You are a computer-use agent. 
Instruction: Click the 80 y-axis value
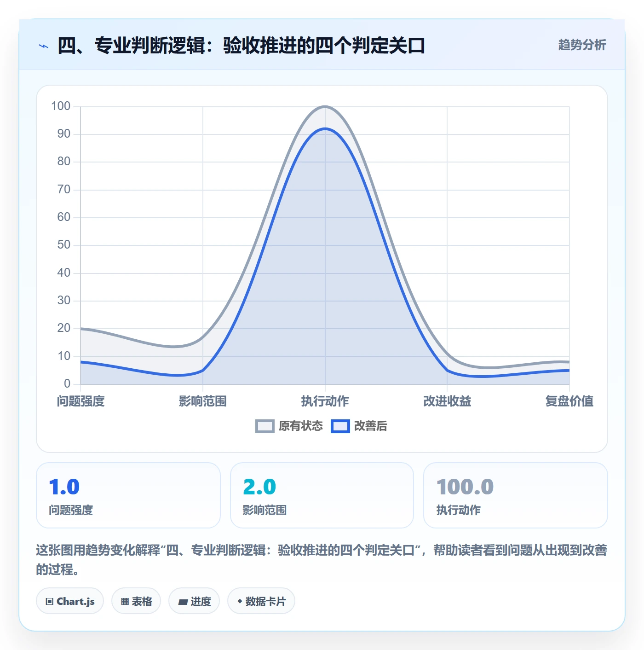(x=64, y=162)
